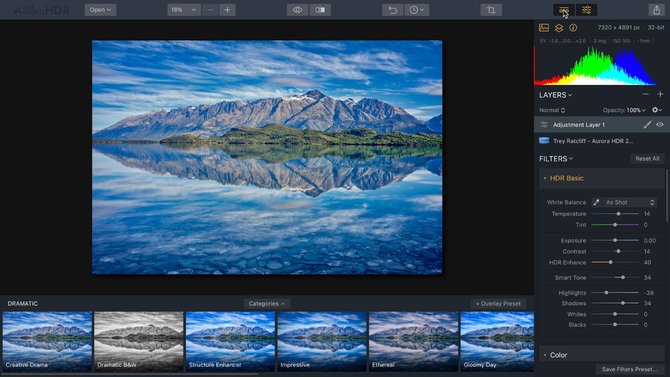Select white balance eyedropper tool
Image resolution: width=670 pixels, height=377 pixels.
pyautogui.click(x=597, y=202)
